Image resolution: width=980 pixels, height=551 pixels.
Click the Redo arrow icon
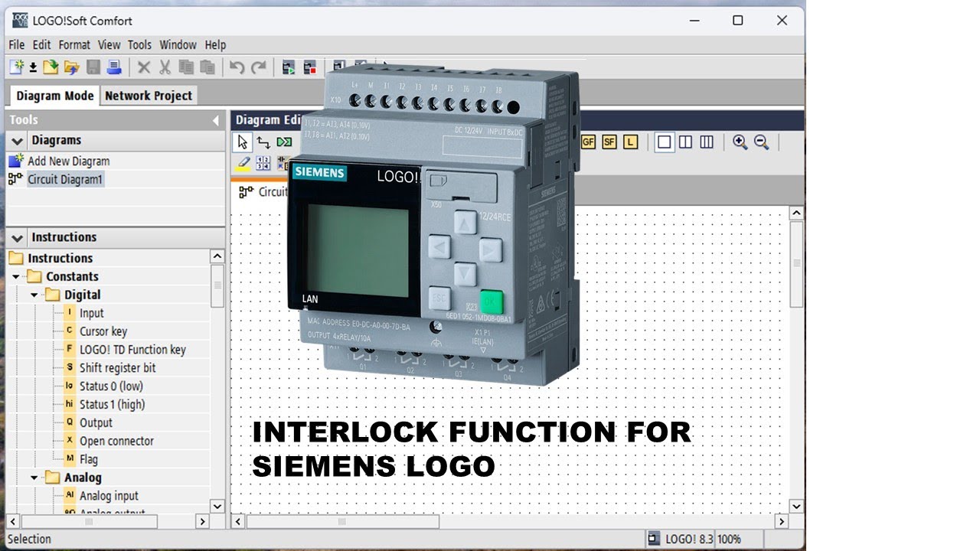pos(259,67)
